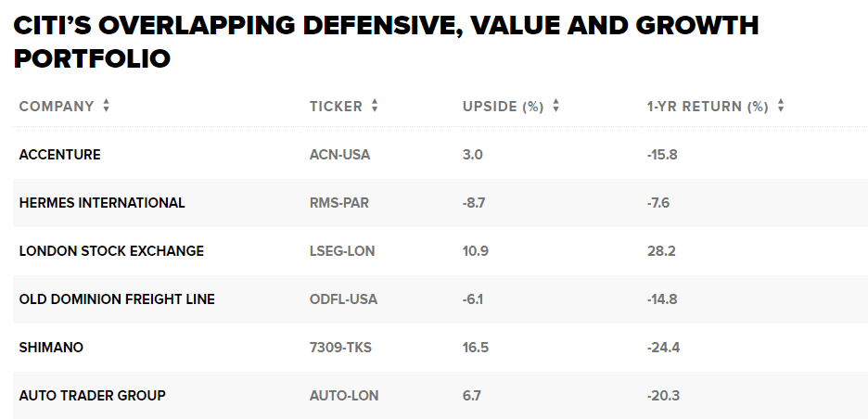Click the SHIMANO company name
This screenshot has height=419, width=868.
coord(51,348)
